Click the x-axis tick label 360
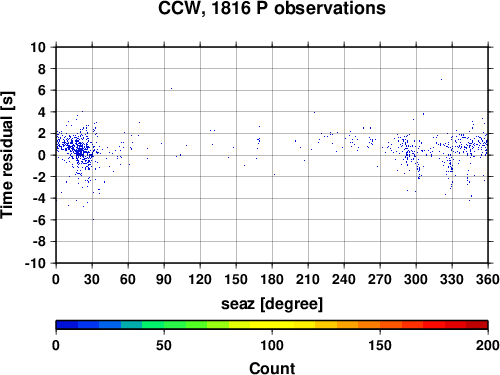Viewport: 500px width, 375px height. (x=488, y=279)
